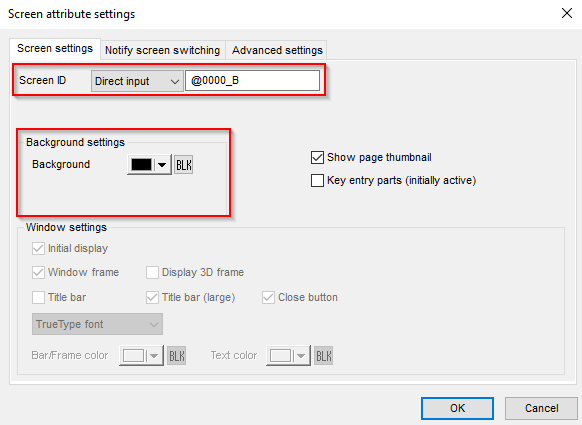Enable Key entry parts (initially active)

[317, 180]
